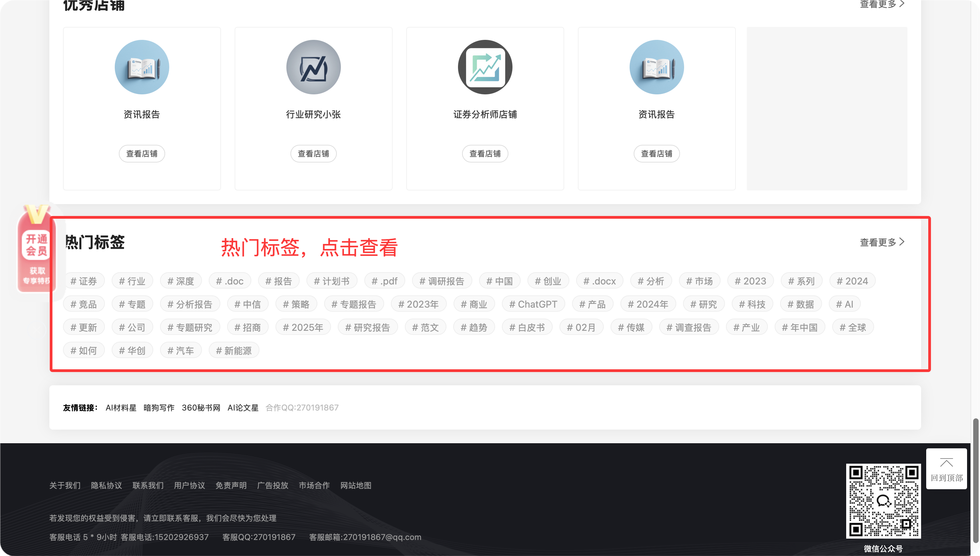Select the # 2023年 tag

point(418,304)
